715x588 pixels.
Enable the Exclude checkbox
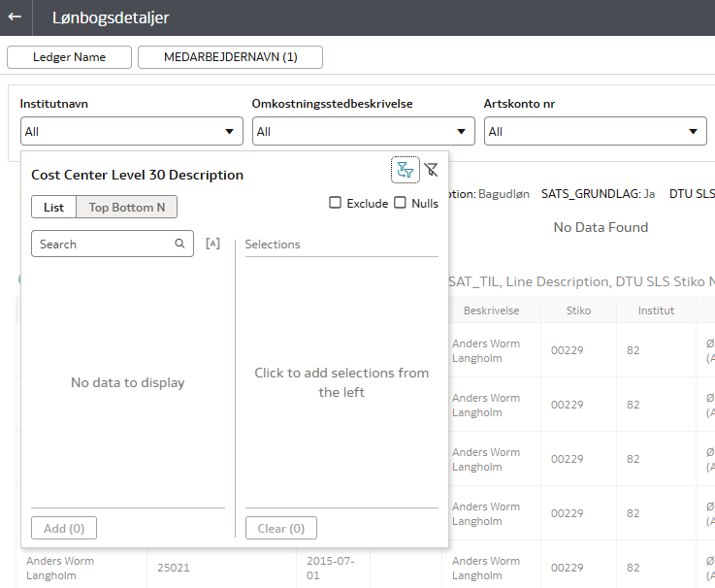coord(335,203)
